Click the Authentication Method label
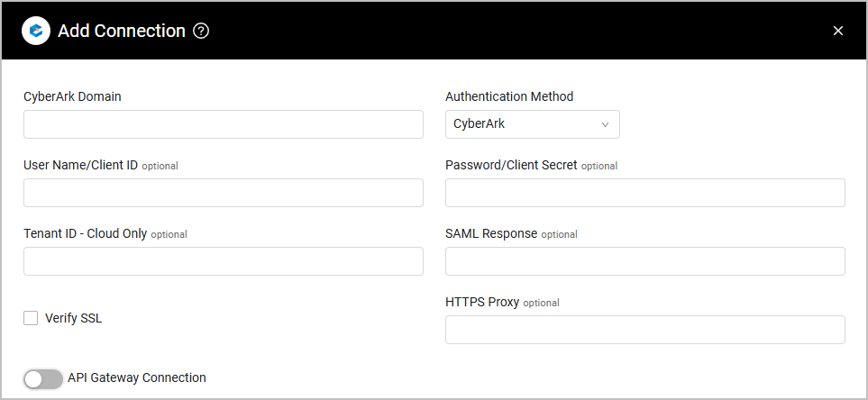 click(509, 96)
